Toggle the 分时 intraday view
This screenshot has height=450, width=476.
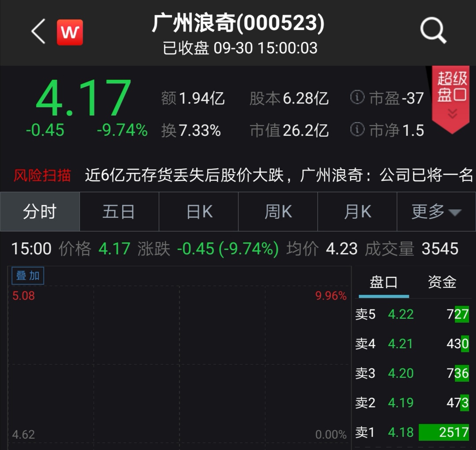coord(40,212)
